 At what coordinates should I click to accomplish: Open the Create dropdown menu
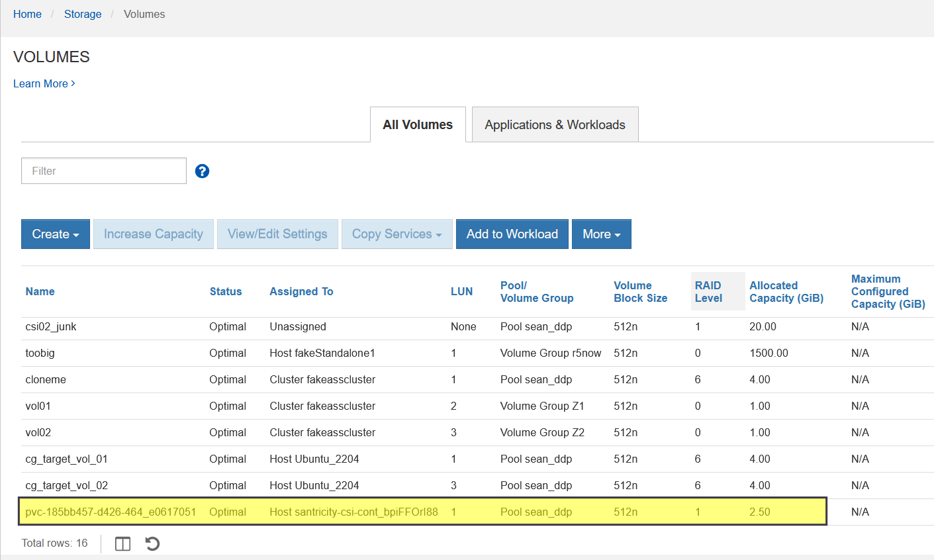point(56,234)
